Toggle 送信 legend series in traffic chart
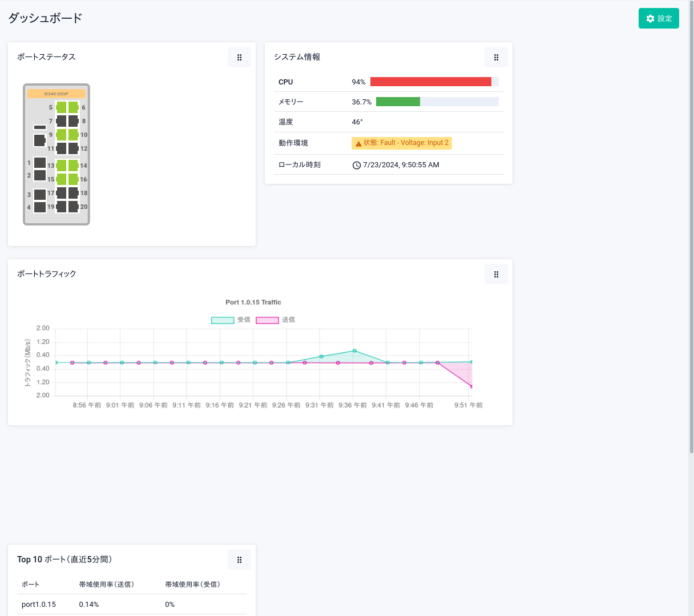694x616 pixels. (x=267, y=320)
